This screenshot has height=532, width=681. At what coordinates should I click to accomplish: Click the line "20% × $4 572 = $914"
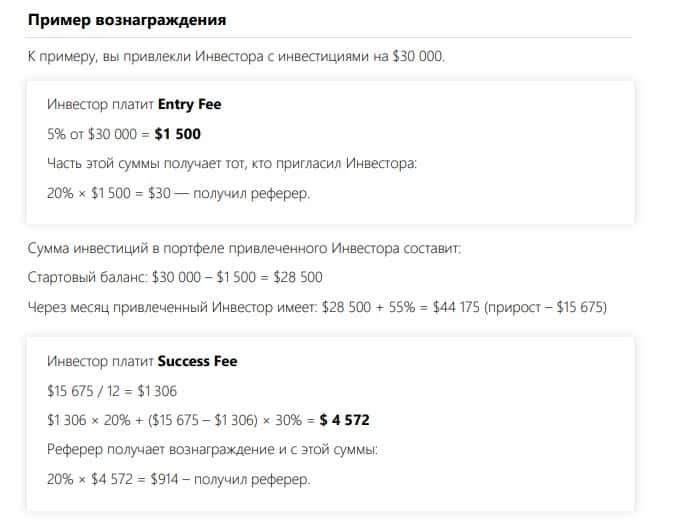pos(178,479)
